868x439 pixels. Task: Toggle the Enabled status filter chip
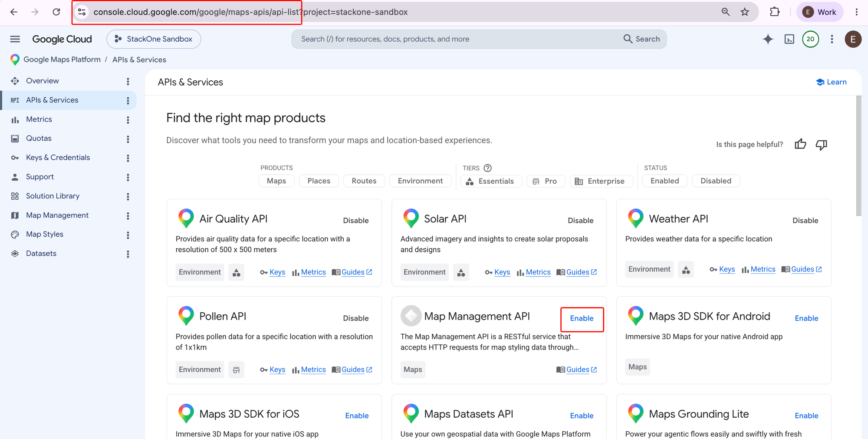pos(664,181)
